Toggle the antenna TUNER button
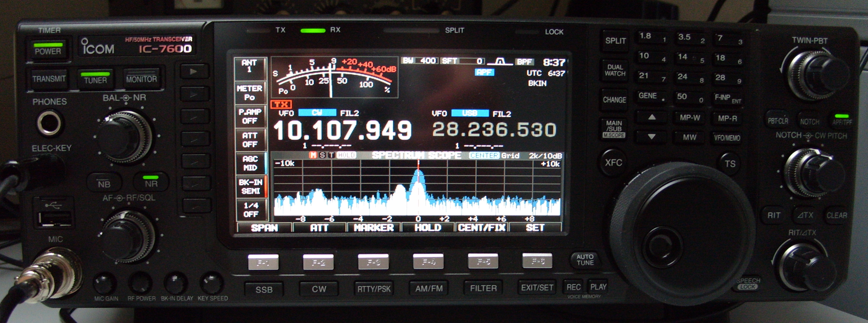 click(x=95, y=79)
